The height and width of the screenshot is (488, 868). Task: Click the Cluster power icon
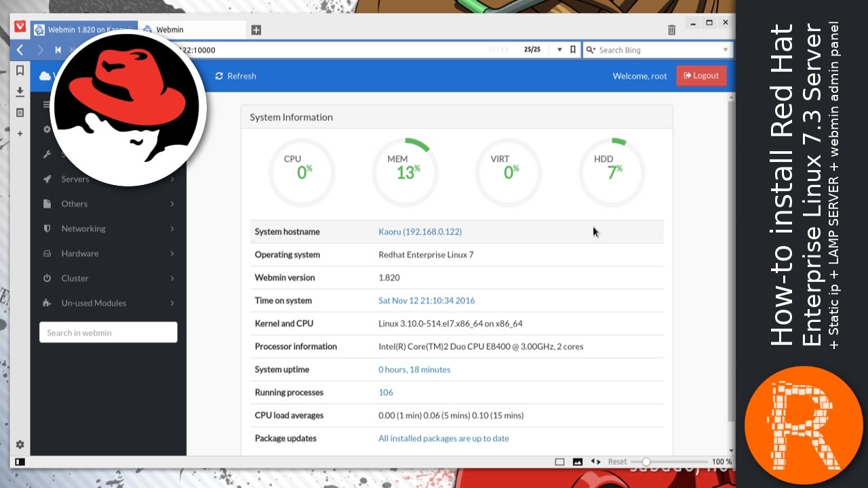47,279
